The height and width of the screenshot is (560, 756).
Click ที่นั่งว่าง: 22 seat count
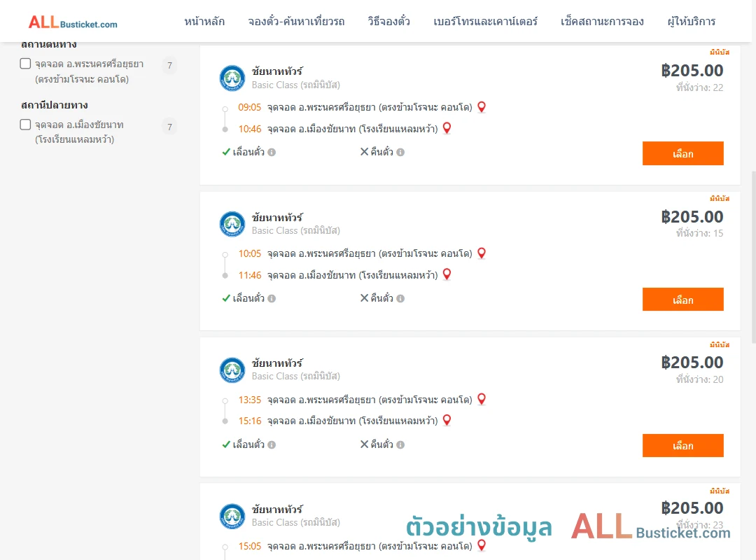point(699,87)
